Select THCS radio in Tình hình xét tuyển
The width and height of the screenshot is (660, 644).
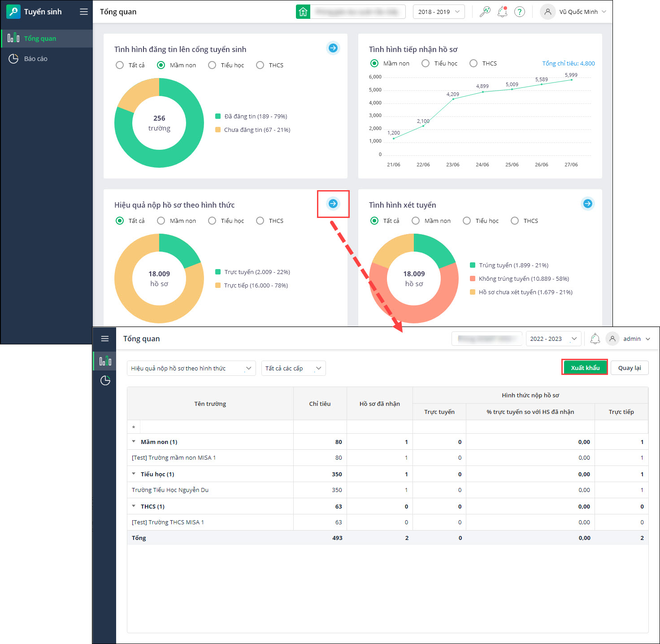[x=515, y=221]
